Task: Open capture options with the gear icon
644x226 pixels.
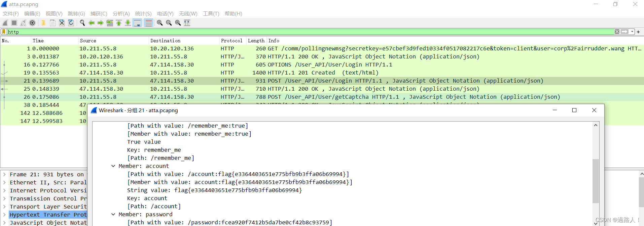Action: (x=32, y=23)
